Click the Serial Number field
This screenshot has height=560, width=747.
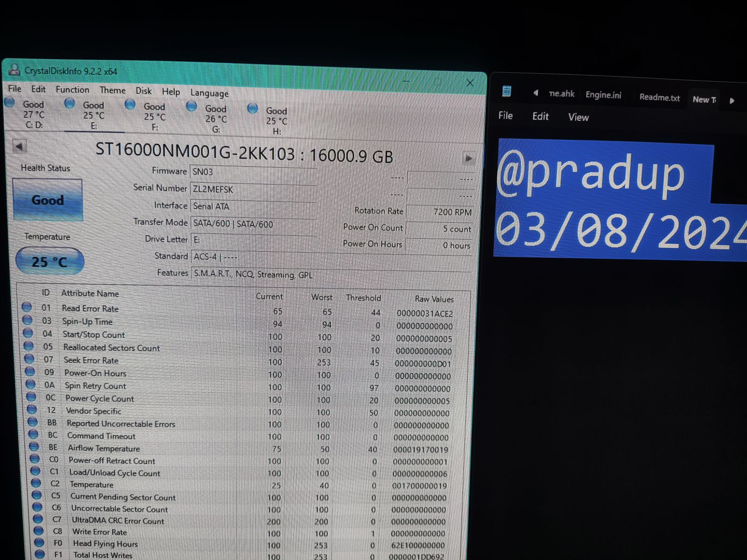tap(253, 189)
